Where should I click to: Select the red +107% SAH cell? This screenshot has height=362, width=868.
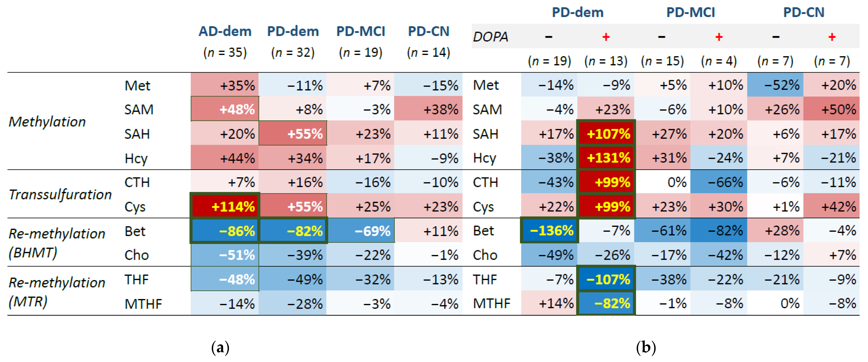(606, 134)
